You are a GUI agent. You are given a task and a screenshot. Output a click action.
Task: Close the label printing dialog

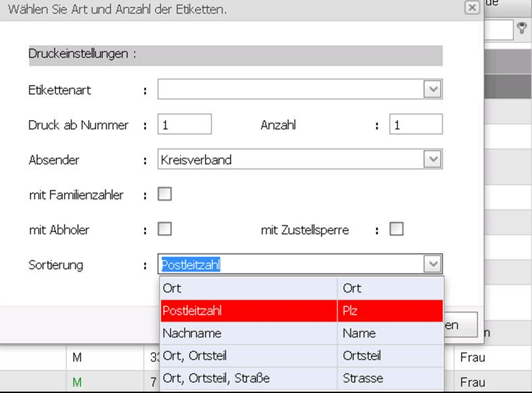coord(472,7)
